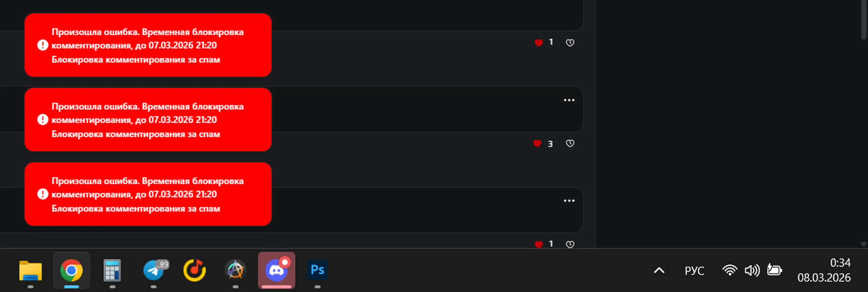Open Discord in the taskbar

(x=276, y=270)
